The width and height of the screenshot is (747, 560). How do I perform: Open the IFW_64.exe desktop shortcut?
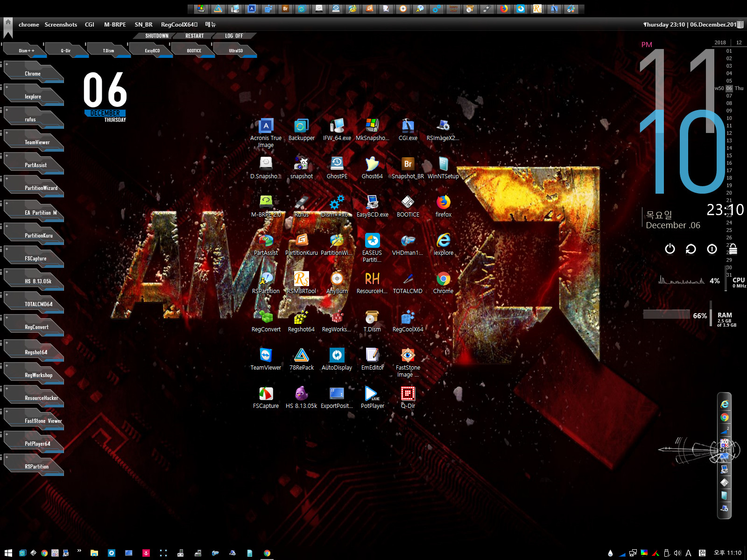337,130
